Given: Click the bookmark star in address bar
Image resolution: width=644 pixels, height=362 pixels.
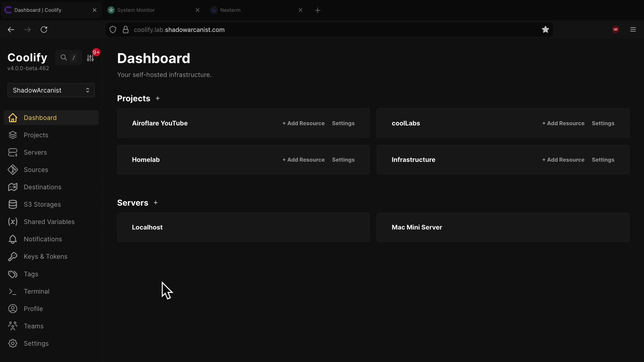Looking at the screenshot, I should 545,29.
